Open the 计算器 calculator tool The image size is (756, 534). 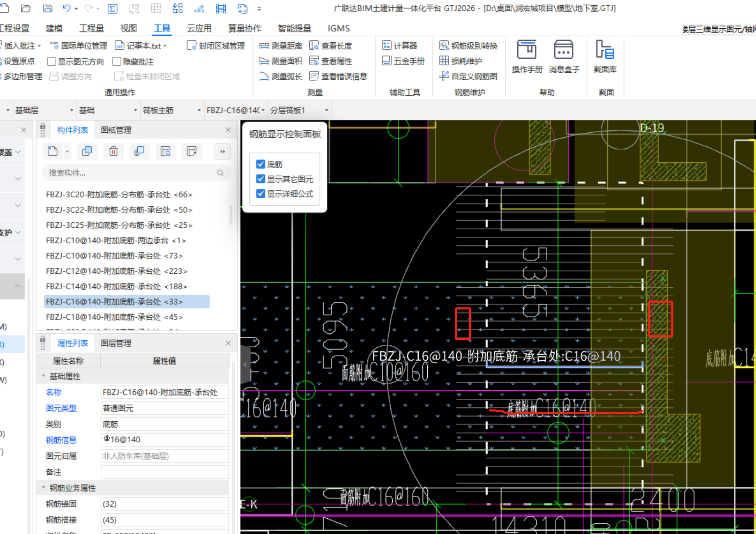click(399, 46)
